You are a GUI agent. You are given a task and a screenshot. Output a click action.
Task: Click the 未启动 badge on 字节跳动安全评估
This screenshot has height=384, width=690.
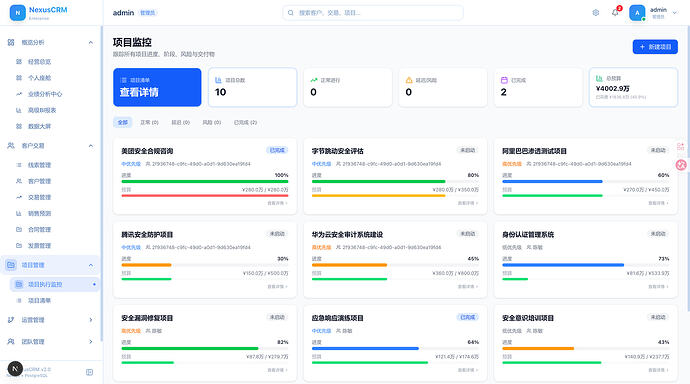[x=468, y=150]
